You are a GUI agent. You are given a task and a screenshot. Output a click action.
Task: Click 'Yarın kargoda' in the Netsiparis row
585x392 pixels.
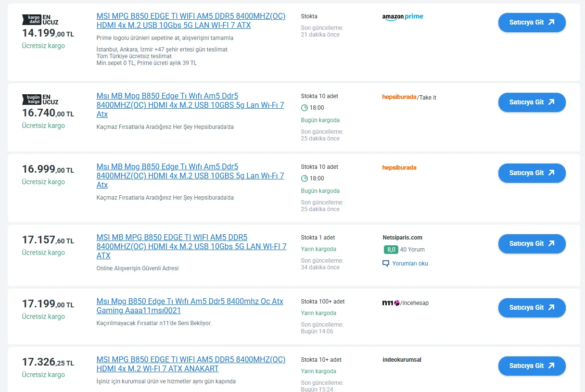pyautogui.click(x=318, y=249)
